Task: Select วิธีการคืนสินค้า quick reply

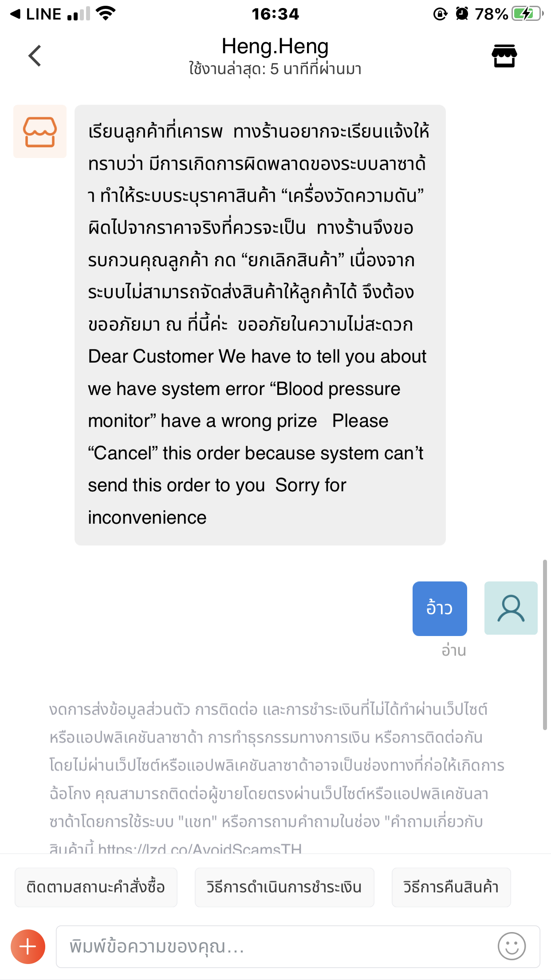Action: (451, 887)
